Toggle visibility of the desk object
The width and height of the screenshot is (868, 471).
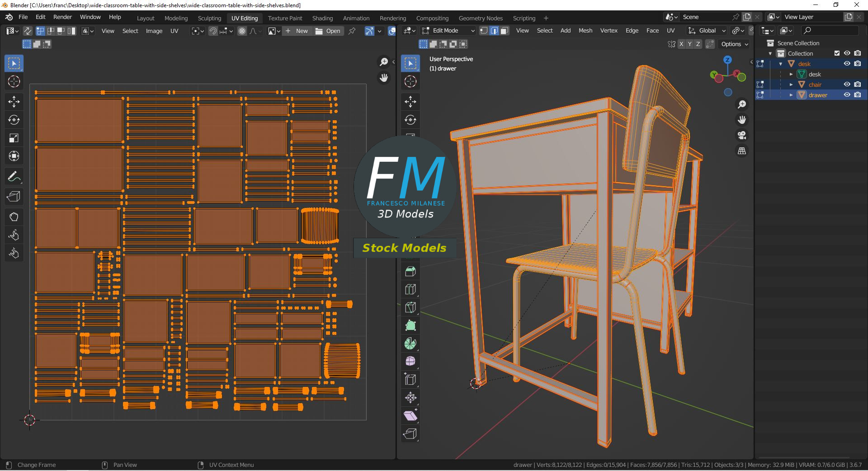coord(847,64)
